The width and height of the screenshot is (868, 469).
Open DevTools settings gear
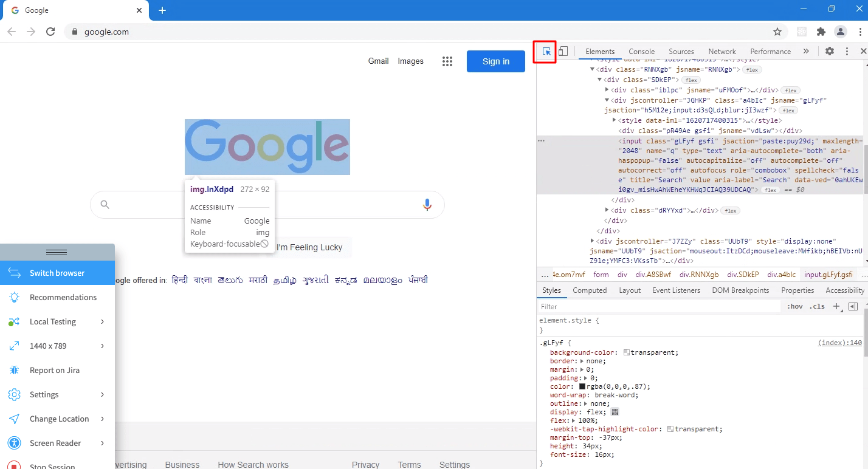(x=830, y=51)
